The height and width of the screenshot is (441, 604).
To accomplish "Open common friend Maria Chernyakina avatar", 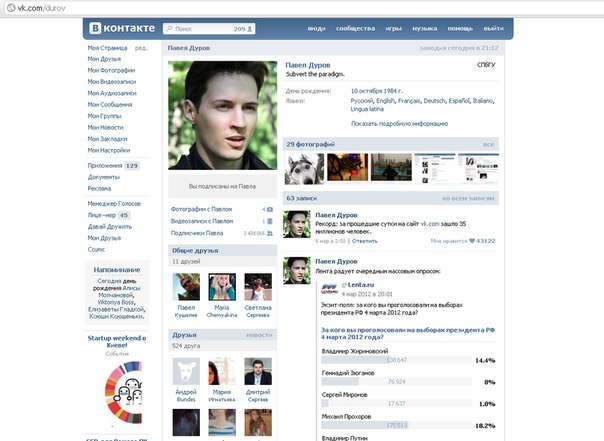I will point(222,287).
